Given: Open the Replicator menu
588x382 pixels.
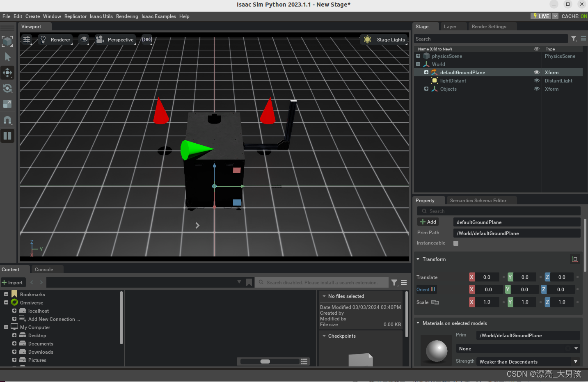Looking at the screenshot, I should 76,16.
